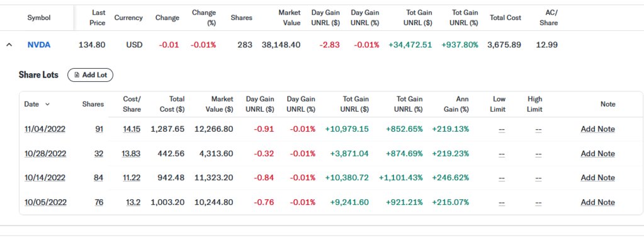The width and height of the screenshot is (644, 237).
Task: Sort lots by Date column arrow
Action: 47,104
